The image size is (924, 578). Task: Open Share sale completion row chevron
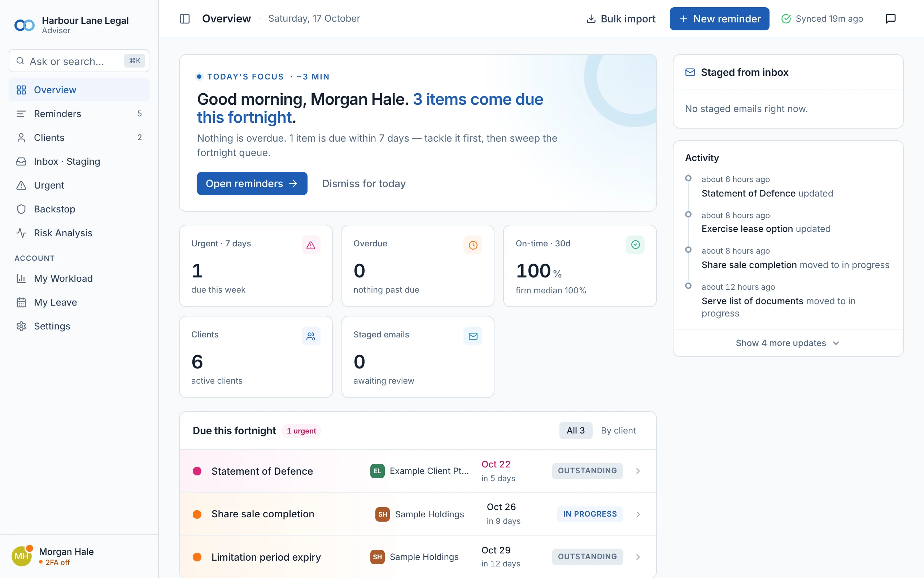pos(638,514)
